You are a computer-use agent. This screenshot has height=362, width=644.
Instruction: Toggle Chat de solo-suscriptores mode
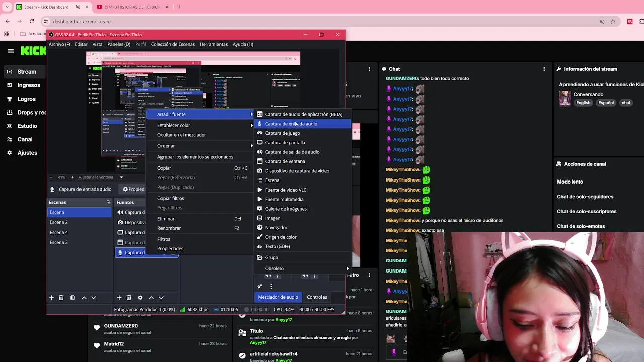click(x=587, y=211)
